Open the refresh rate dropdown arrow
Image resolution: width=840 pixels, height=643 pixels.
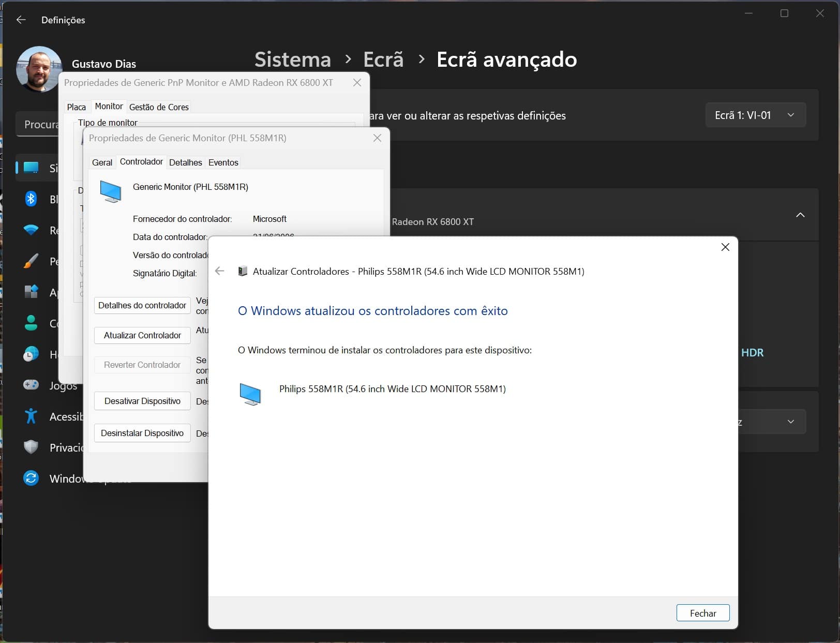click(790, 422)
